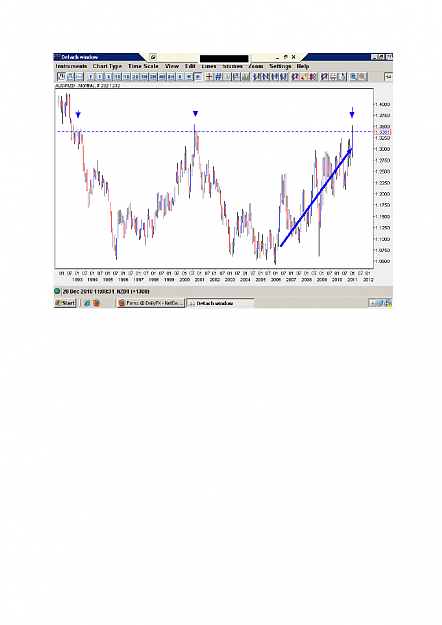Open the Zoom menu

256,66
